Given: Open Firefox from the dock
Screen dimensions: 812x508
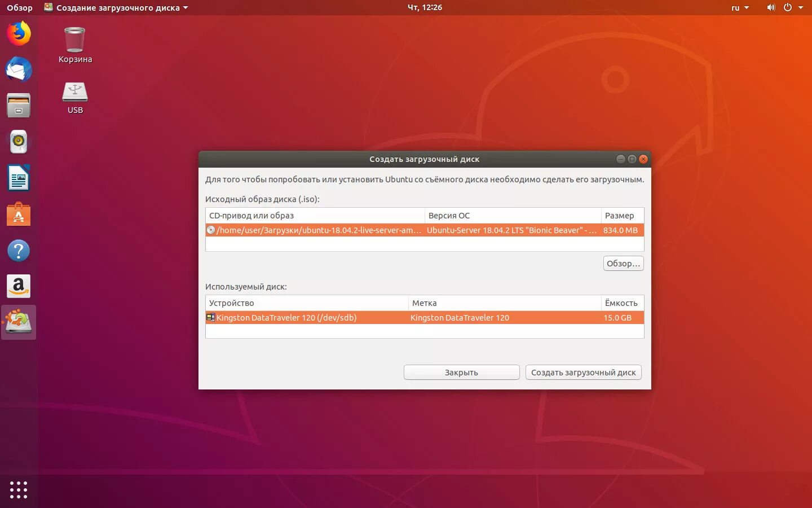Looking at the screenshot, I should [19, 33].
